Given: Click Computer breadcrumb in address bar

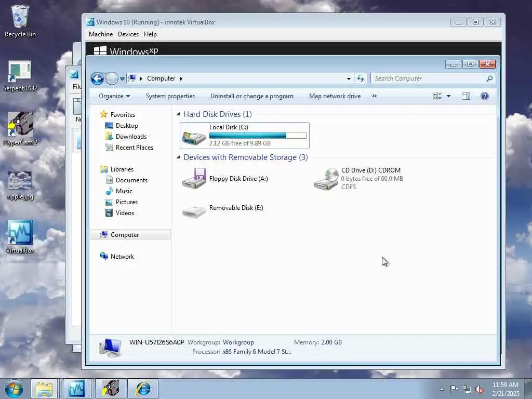Looking at the screenshot, I should [x=161, y=78].
